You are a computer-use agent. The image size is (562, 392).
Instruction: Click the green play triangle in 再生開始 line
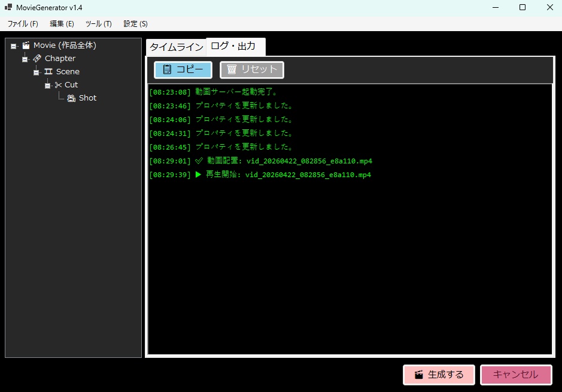(198, 175)
